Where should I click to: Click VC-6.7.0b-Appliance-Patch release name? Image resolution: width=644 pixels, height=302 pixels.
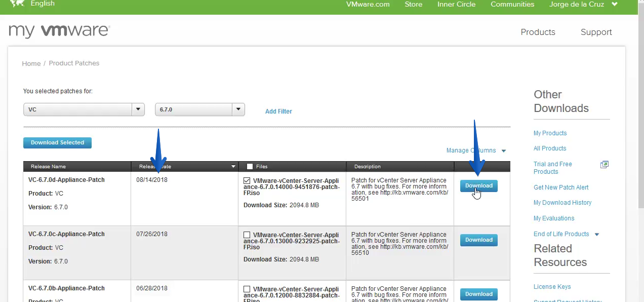66,288
